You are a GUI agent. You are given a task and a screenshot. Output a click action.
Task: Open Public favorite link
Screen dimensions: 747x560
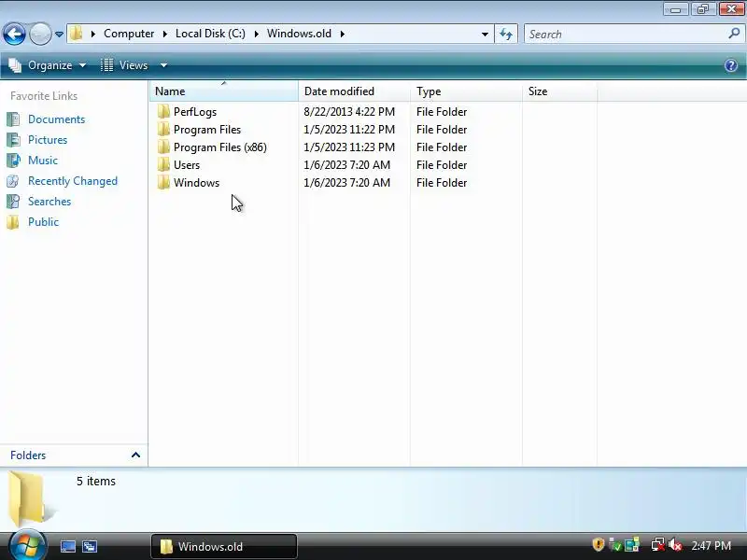tap(43, 222)
